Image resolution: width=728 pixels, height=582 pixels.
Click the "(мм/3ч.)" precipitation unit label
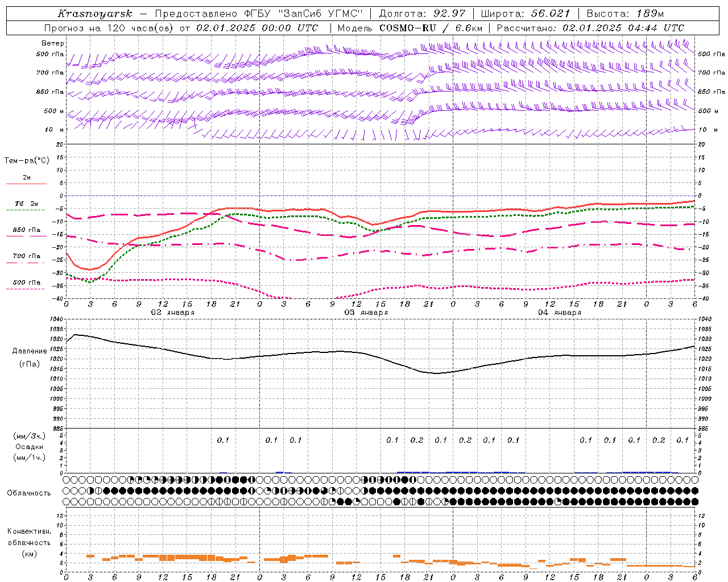[30, 436]
